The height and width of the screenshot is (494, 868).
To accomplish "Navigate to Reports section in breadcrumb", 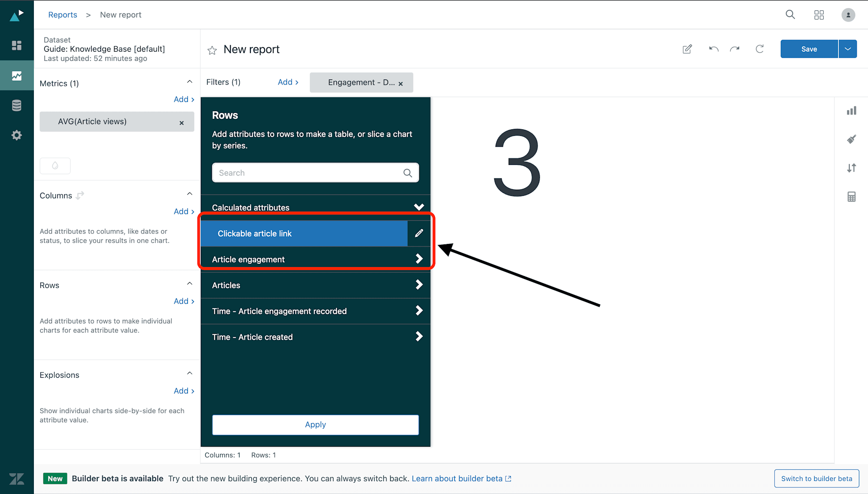I will (x=62, y=14).
